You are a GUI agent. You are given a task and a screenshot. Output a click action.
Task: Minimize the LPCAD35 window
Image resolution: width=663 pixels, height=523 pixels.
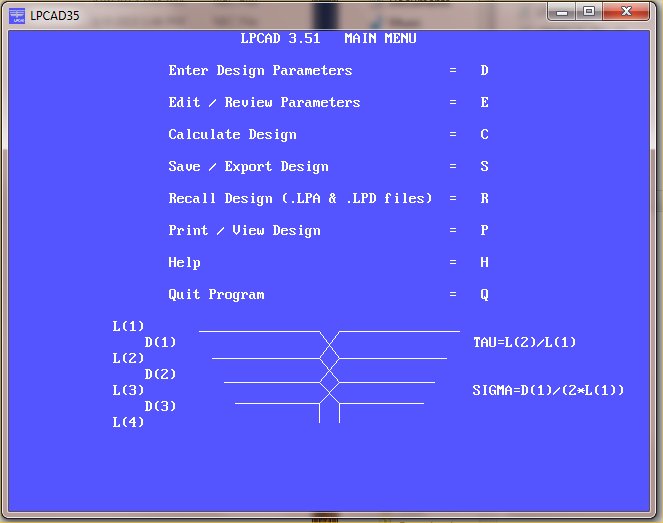[x=562, y=11]
